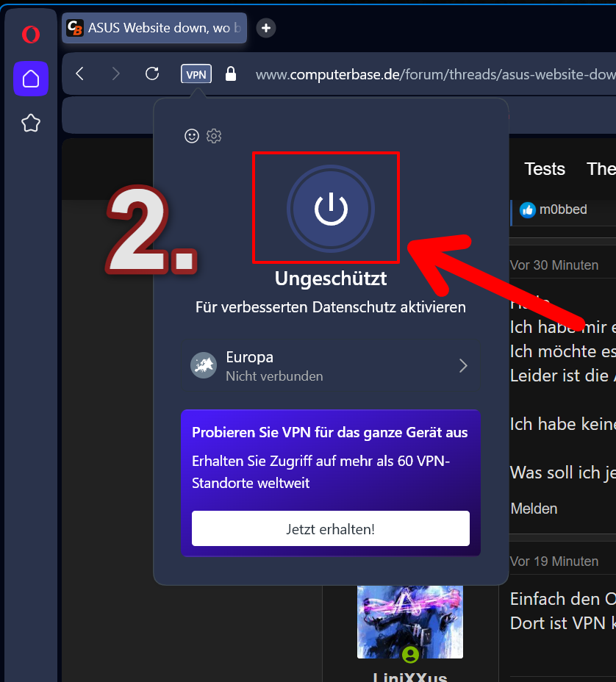Go to the Opera start page home icon

[x=31, y=79]
